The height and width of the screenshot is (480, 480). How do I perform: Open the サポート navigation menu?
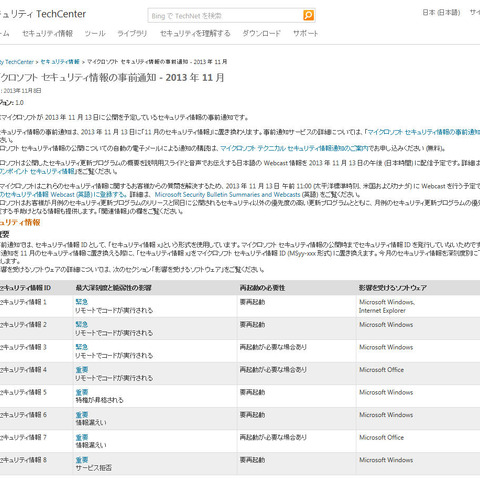click(x=305, y=33)
